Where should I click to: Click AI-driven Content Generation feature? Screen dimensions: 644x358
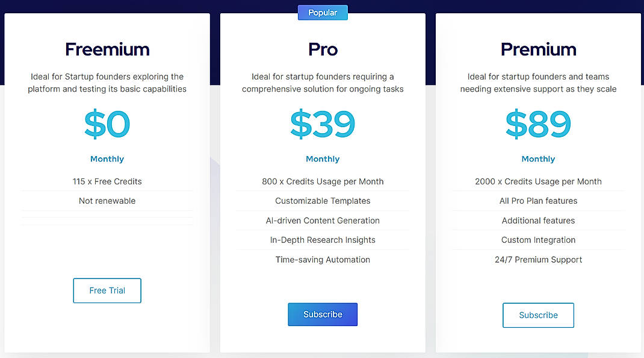(x=323, y=221)
